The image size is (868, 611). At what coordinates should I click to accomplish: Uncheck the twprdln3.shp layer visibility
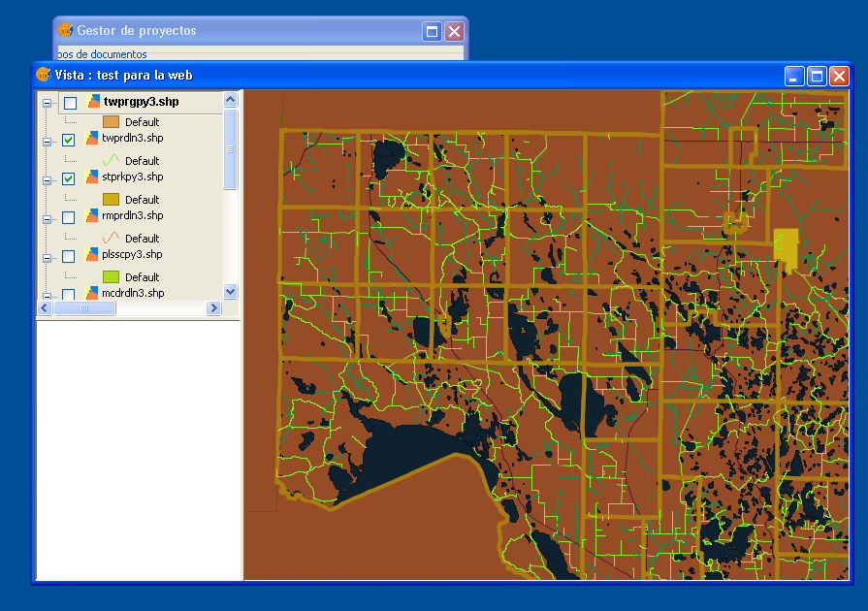pos(69,141)
